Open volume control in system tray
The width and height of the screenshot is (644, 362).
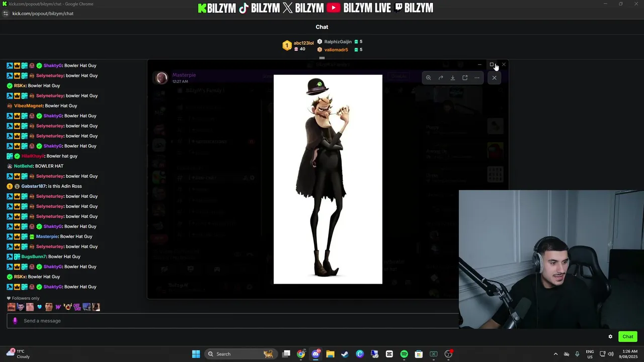tap(612, 354)
